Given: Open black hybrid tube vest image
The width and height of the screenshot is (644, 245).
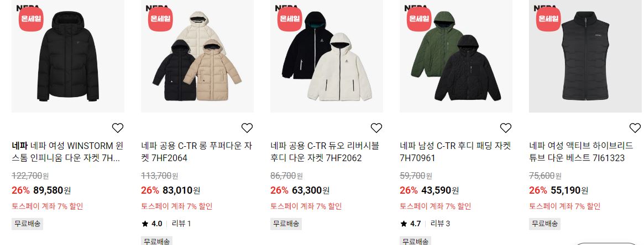Looking at the screenshot, I should (585, 56).
